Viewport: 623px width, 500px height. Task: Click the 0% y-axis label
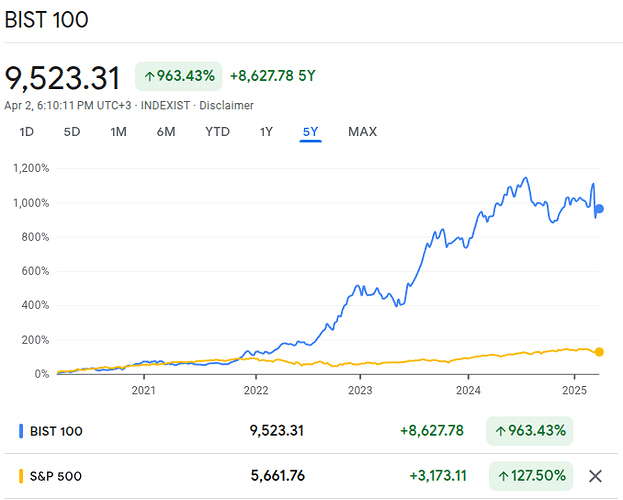point(42,374)
